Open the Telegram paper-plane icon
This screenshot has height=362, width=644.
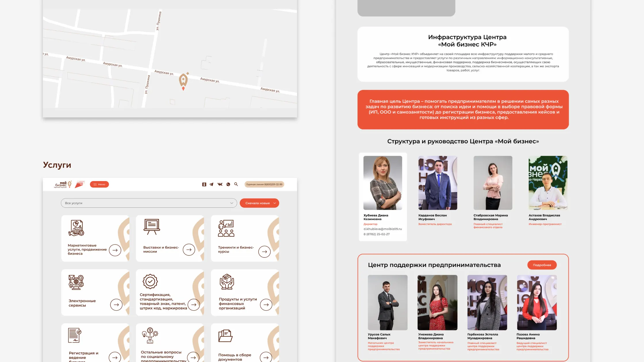(212, 184)
